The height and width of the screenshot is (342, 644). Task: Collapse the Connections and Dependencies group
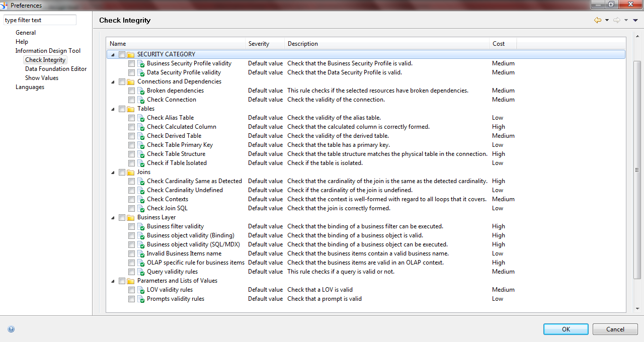tap(113, 81)
